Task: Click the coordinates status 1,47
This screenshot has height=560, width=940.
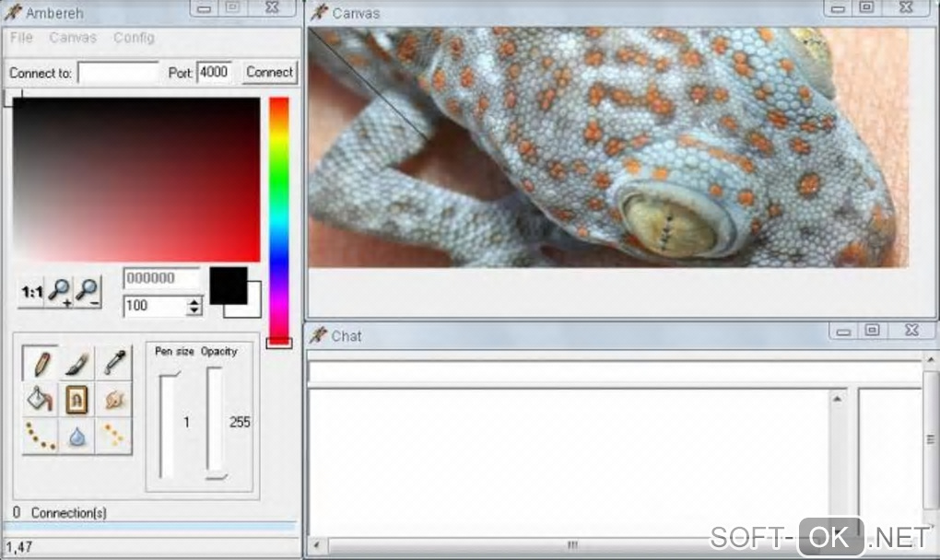Action: pos(19,547)
